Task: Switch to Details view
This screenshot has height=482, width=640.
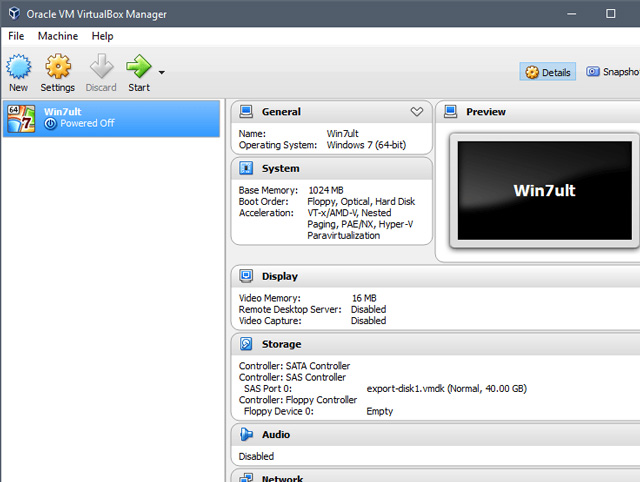Action: pyautogui.click(x=547, y=72)
